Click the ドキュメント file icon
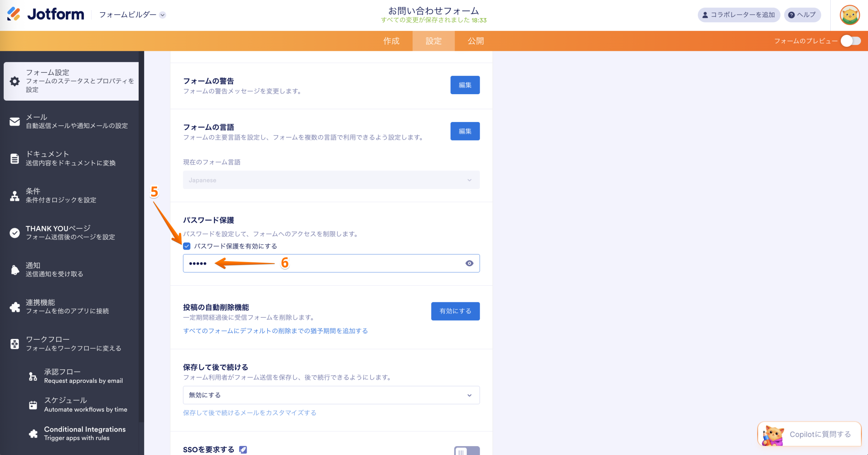Viewport: 868px width, 455px height. click(15, 159)
